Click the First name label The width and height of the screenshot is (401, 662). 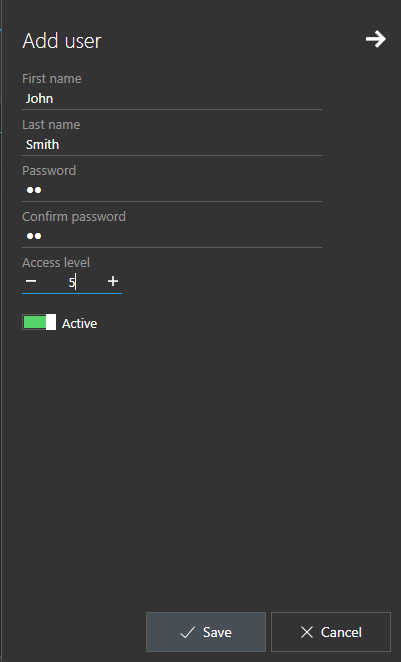coord(51,79)
